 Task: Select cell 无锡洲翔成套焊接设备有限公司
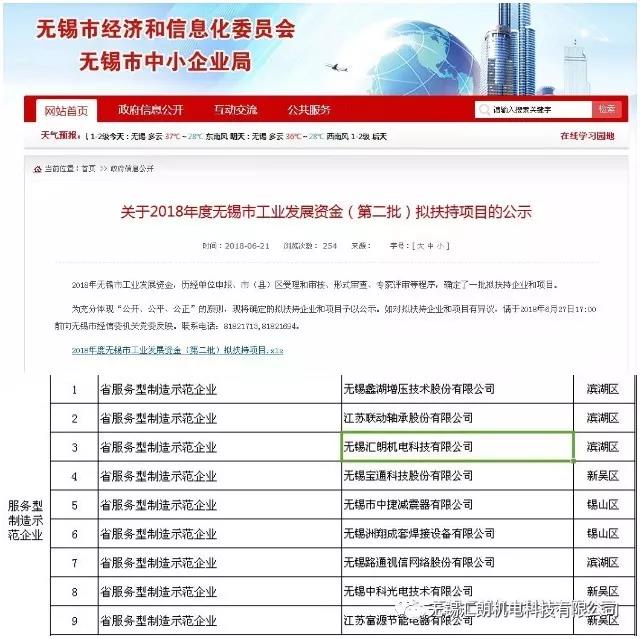pyautogui.click(x=457, y=533)
